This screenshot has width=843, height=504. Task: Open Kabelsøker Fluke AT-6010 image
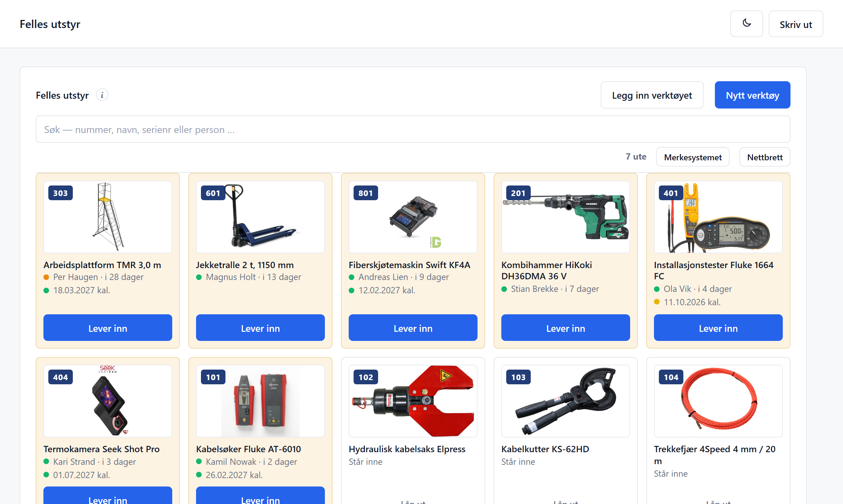point(260,401)
